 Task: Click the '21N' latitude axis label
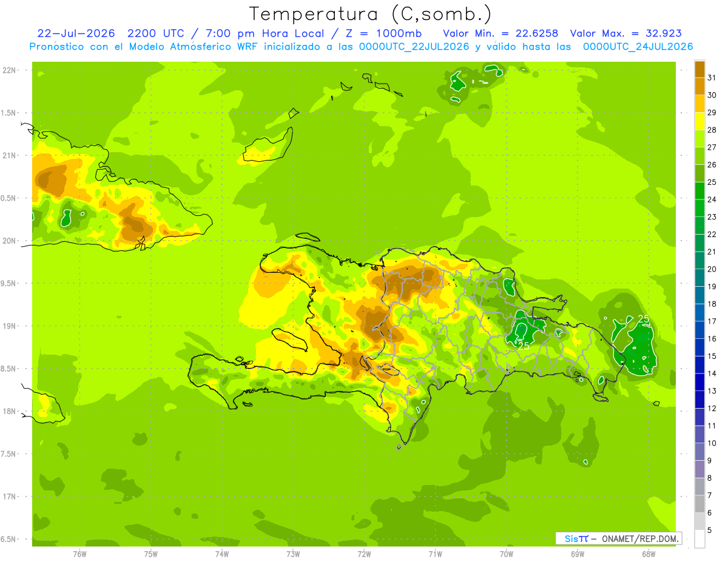[10, 156]
